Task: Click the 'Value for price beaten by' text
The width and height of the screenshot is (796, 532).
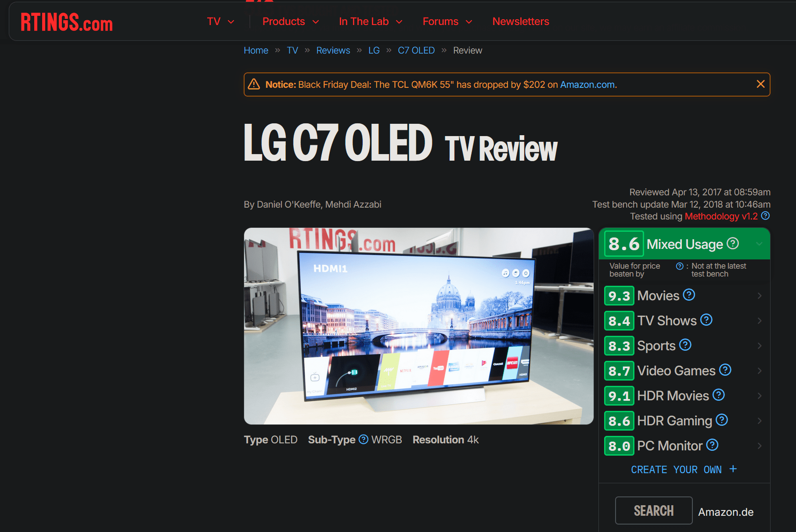Action: (x=635, y=270)
